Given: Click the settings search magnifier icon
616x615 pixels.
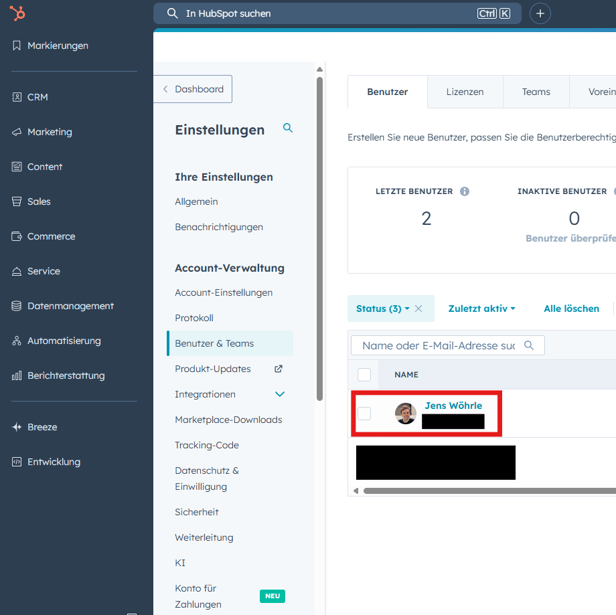Looking at the screenshot, I should tap(288, 129).
